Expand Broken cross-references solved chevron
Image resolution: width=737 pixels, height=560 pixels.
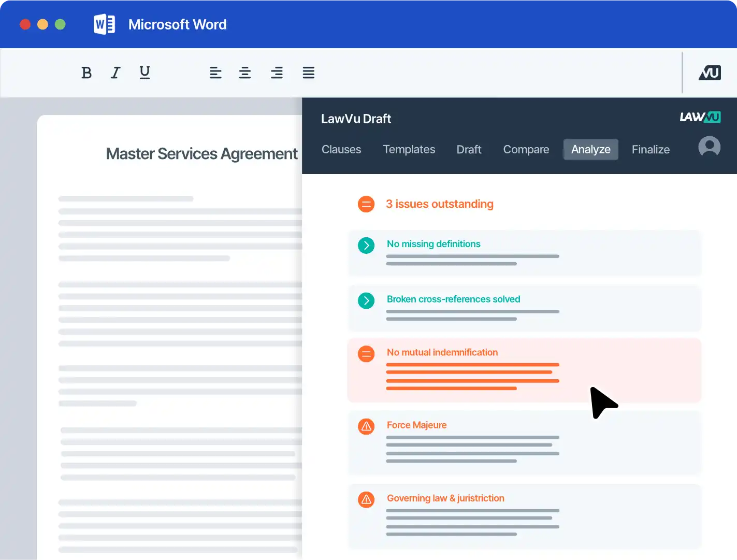366,300
